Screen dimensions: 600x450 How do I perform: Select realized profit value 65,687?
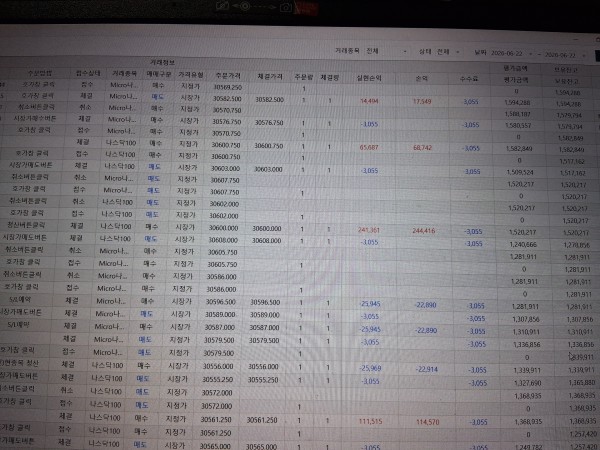pyautogui.click(x=369, y=147)
